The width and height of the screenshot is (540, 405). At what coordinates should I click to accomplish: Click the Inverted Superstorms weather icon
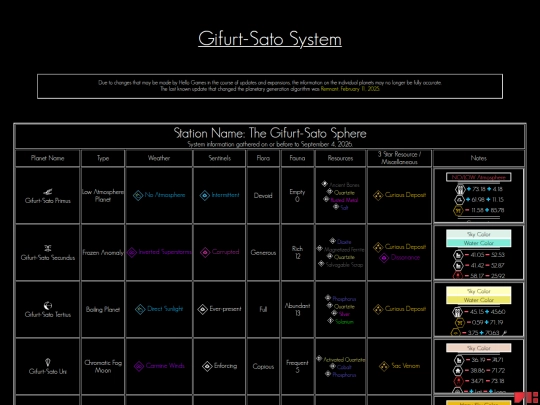click(132, 252)
